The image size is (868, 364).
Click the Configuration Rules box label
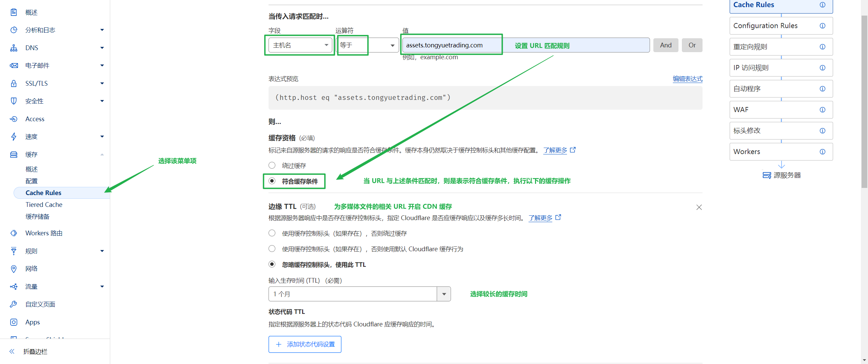pos(765,26)
